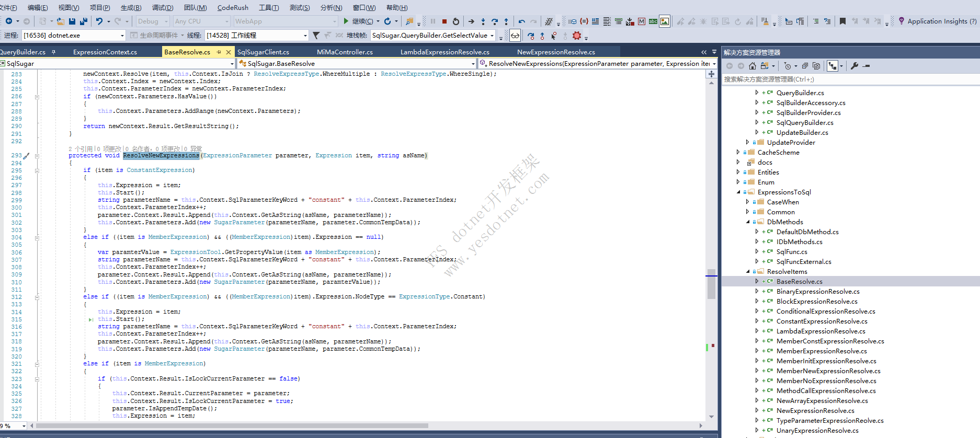Collapse the ExpressionsToSql folder
Viewport: 980px width, 438px height.
point(738,192)
